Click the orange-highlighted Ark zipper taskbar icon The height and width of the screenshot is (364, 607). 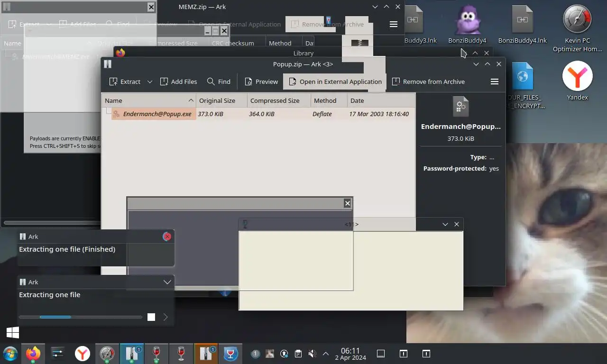click(206, 354)
